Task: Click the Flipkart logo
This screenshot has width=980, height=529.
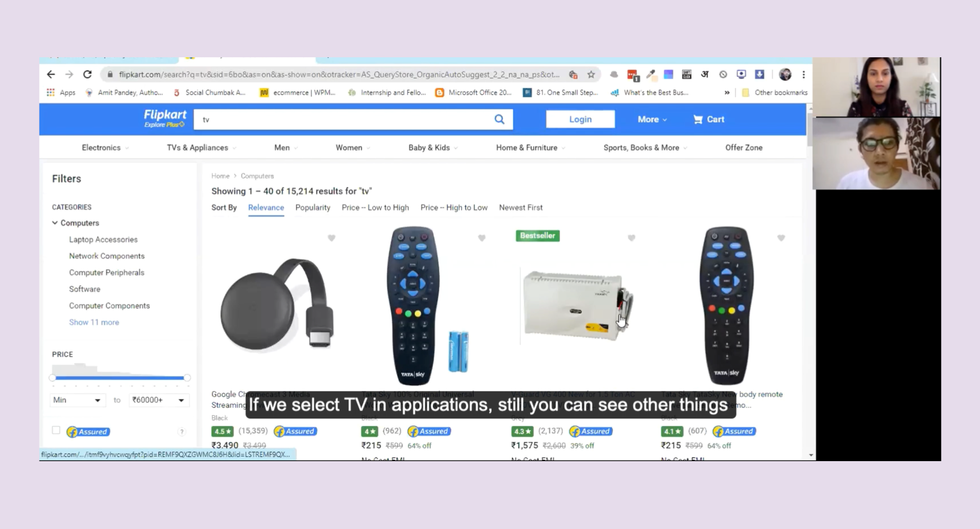Action: click(x=165, y=118)
